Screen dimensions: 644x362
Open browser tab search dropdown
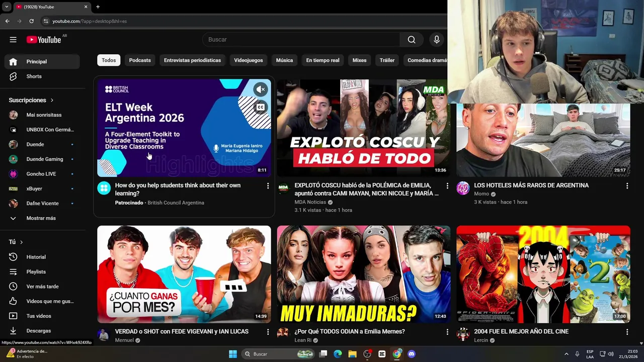pos(7,7)
